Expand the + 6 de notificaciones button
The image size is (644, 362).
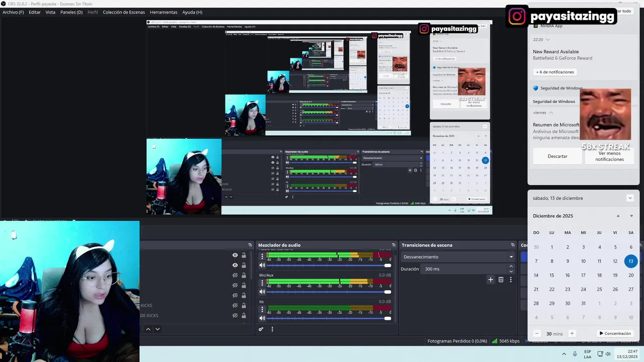(x=554, y=72)
